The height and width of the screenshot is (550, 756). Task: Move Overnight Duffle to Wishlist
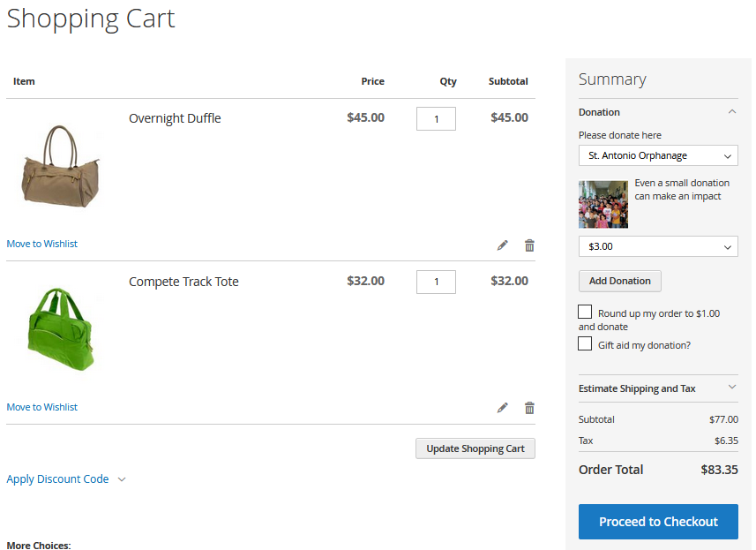click(42, 244)
